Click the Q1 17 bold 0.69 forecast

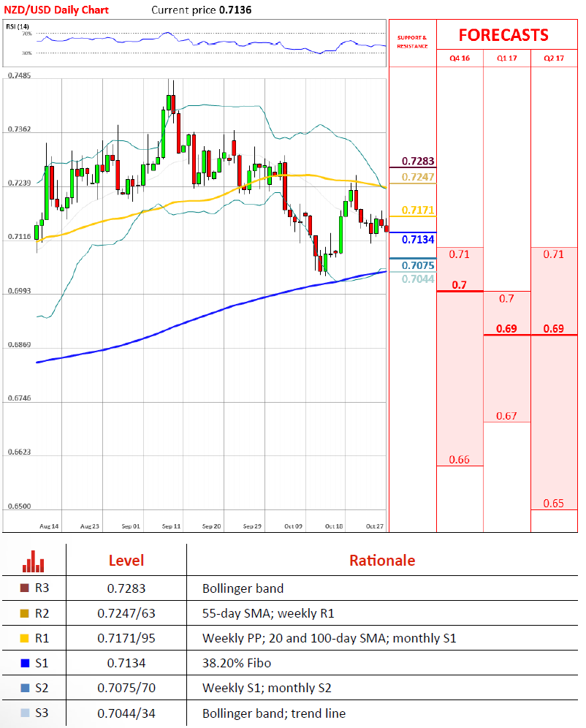[x=506, y=329]
